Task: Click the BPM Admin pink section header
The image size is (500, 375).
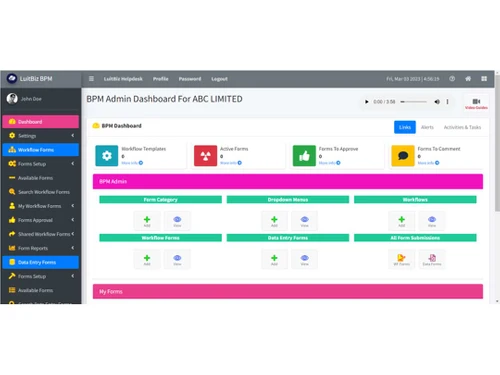Action: [x=288, y=181]
